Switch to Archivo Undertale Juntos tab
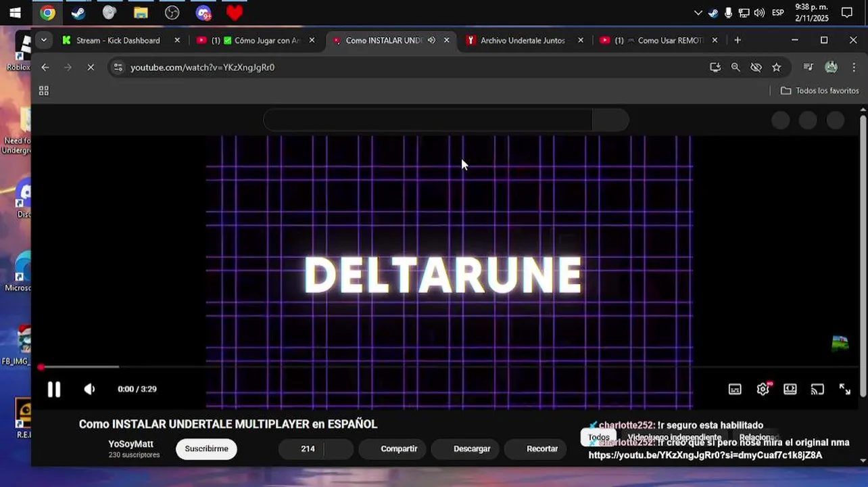The height and width of the screenshot is (487, 868). [x=523, y=41]
